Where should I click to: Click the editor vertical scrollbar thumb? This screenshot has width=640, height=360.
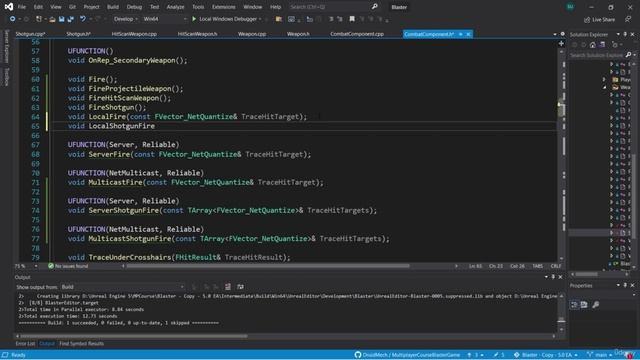point(561,109)
